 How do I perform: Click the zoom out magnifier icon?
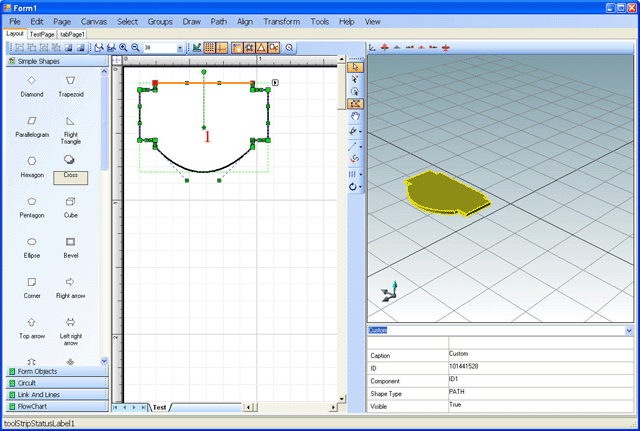(135, 47)
